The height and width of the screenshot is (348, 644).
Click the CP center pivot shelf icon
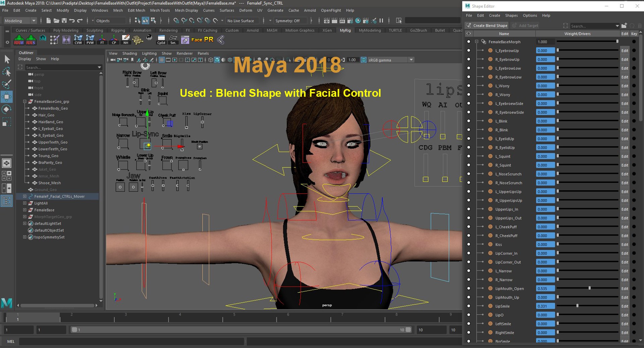click(114, 40)
